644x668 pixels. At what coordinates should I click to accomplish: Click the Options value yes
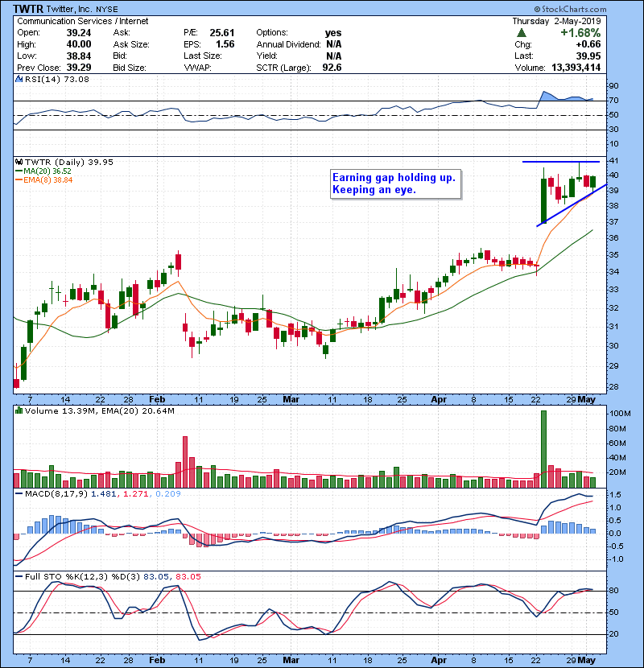(x=333, y=33)
